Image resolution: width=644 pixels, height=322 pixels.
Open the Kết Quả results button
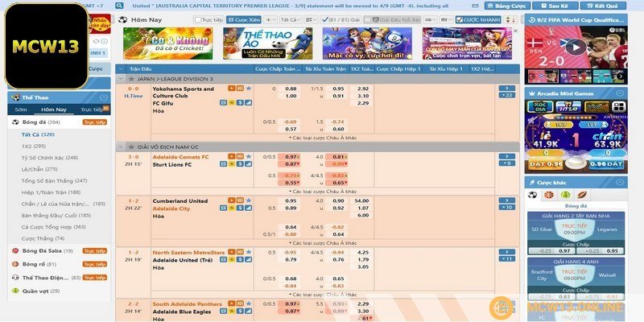(605, 6)
